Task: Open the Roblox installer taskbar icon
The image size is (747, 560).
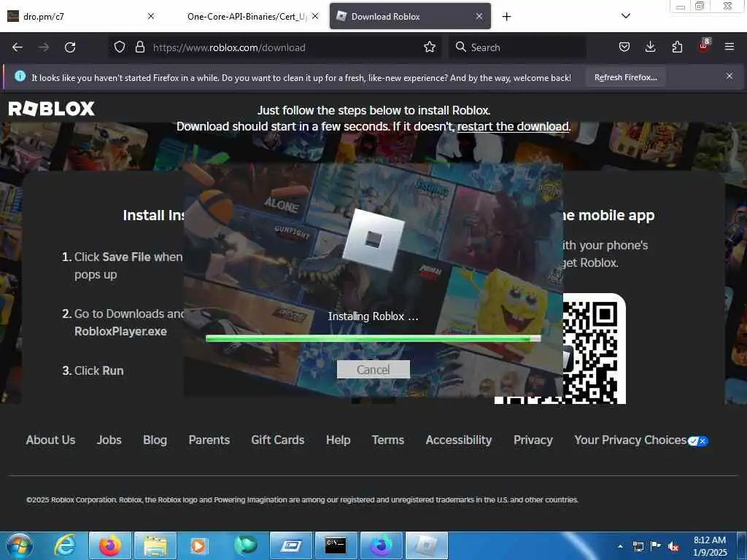Action: coord(426,545)
